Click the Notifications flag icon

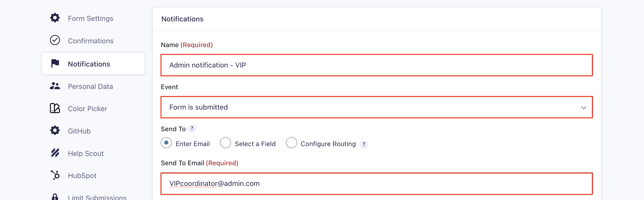(x=55, y=63)
